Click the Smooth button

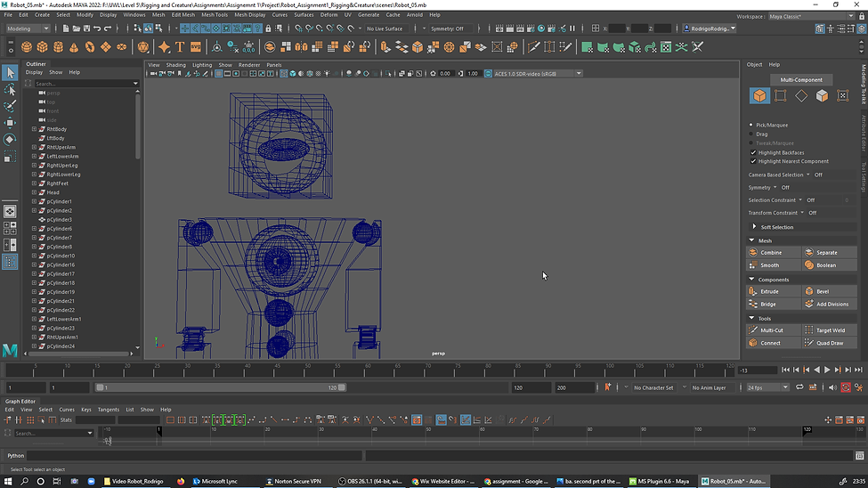coord(773,265)
